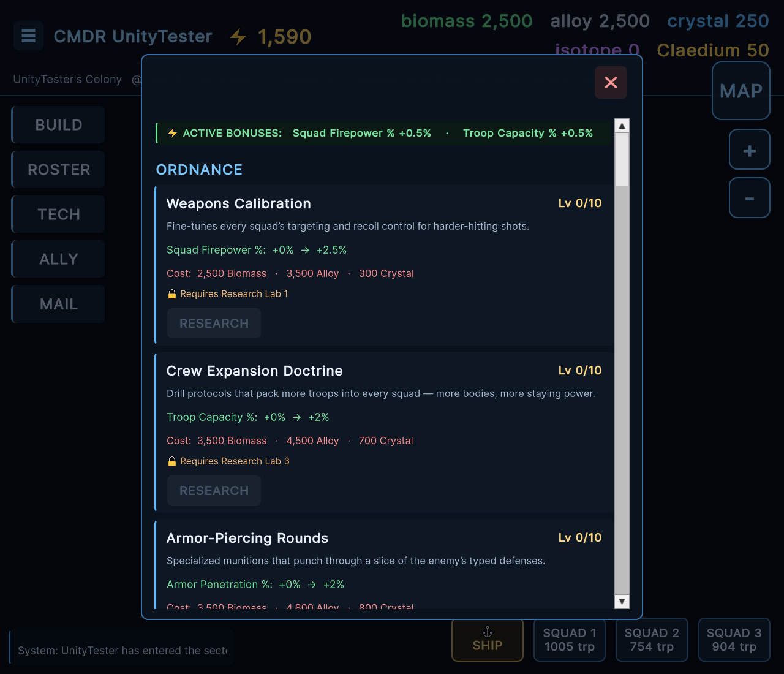Screen dimensions: 784x674
Task: Click 'Armor Penetration %: +0% → +2%' stat
Action: coord(255,585)
